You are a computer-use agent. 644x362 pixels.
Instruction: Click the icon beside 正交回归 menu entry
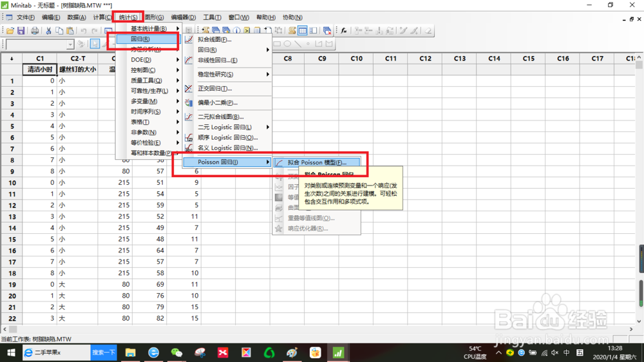pyautogui.click(x=189, y=88)
